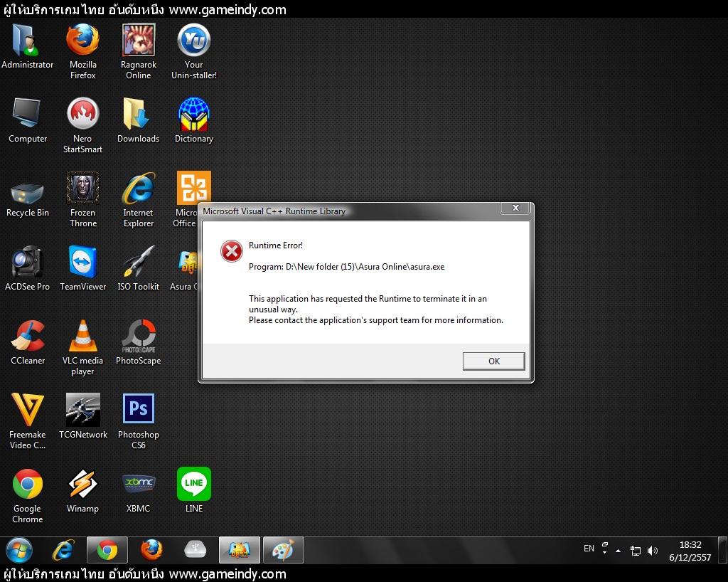
Task: Open Internet Explorer from the taskbar
Action: point(63,551)
